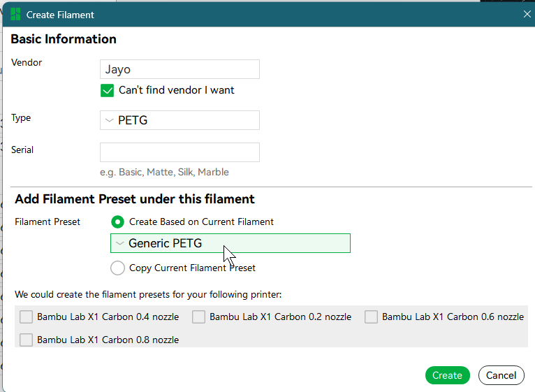
Task: Click the Copy Current Filament Preset label
Action: point(192,268)
